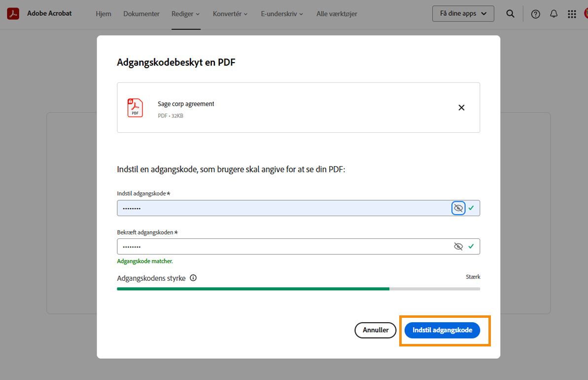This screenshot has height=380, width=588.
Task: Select the Dokumenter menu item
Action: pyautogui.click(x=141, y=14)
